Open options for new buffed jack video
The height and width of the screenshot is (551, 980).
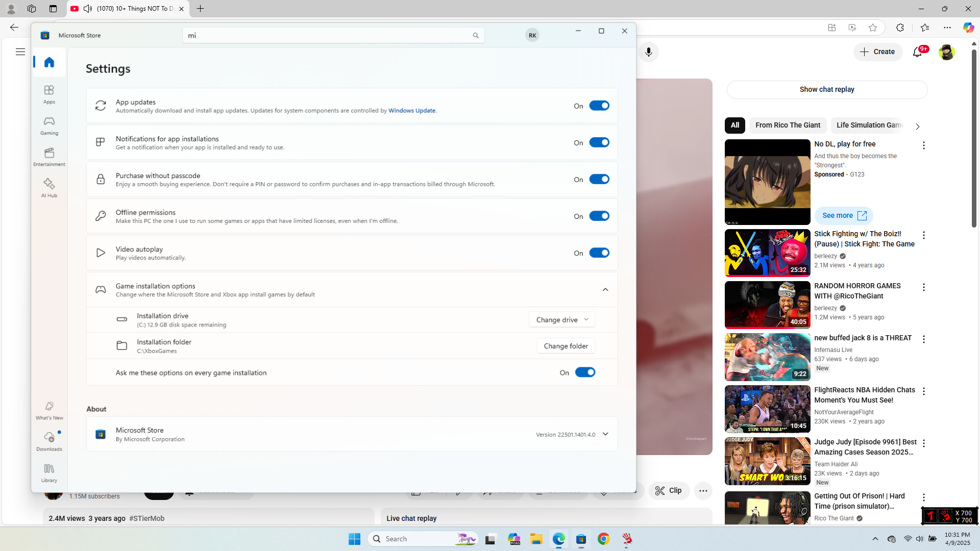[923, 339]
